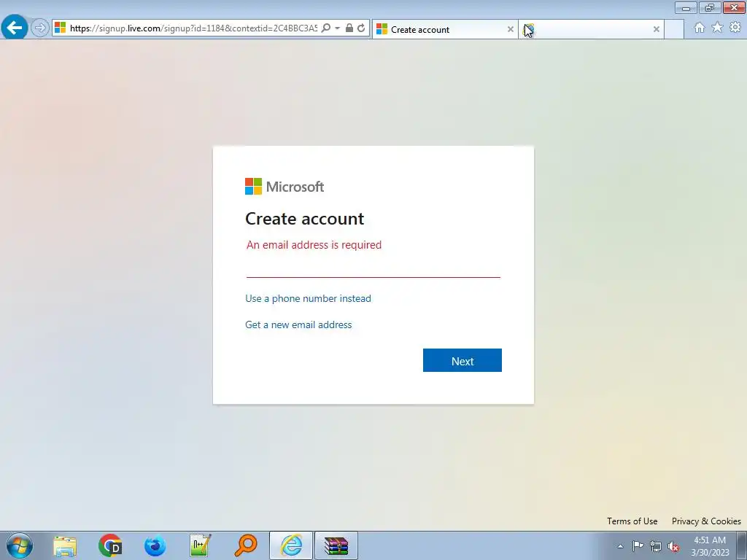
Task: Click the muted volume speaker icon
Action: tap(673, 546)
